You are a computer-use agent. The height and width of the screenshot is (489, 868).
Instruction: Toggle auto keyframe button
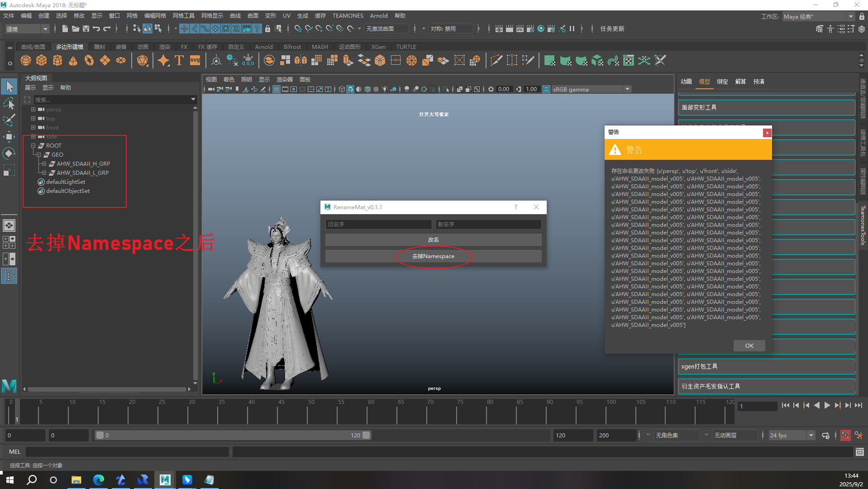click(845, 436)
